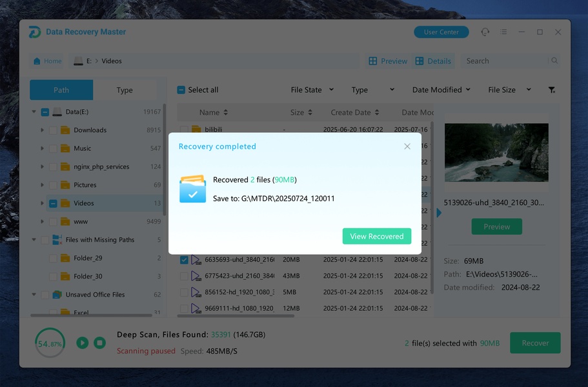The image size is (588, 387).
Task: Stop the deep scan with stop button
Action: 99,343
